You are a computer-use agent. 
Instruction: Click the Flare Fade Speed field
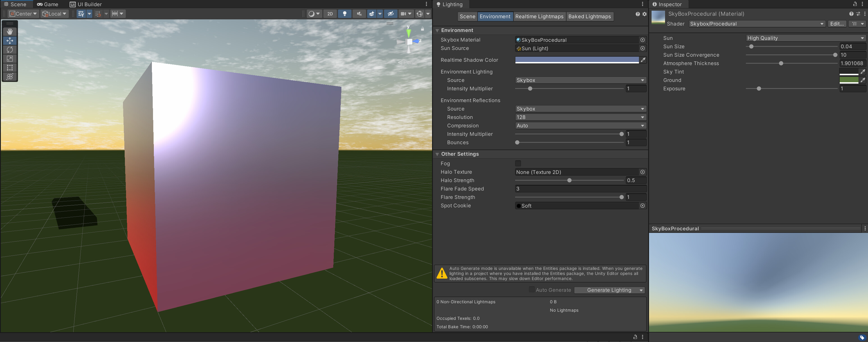click(x=580, y=189)
